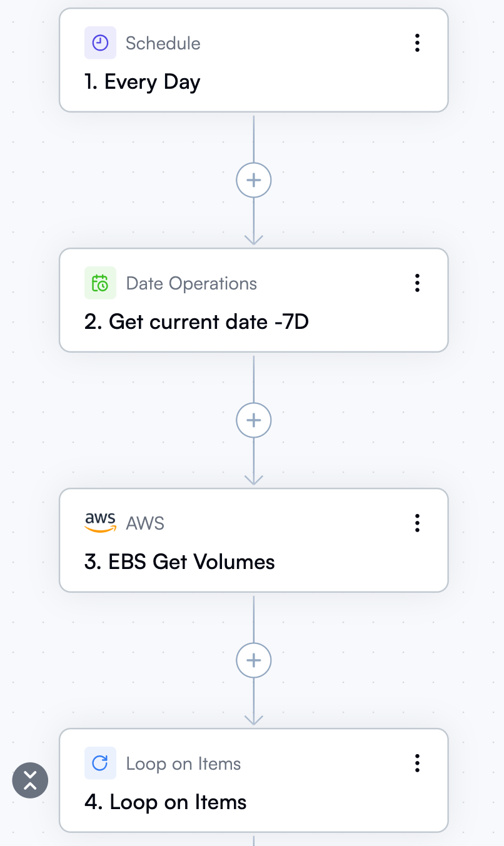504x846 pixels.
Task: Select the AWS logo icon
Action: pyautogui.click(x=100, y=523)
